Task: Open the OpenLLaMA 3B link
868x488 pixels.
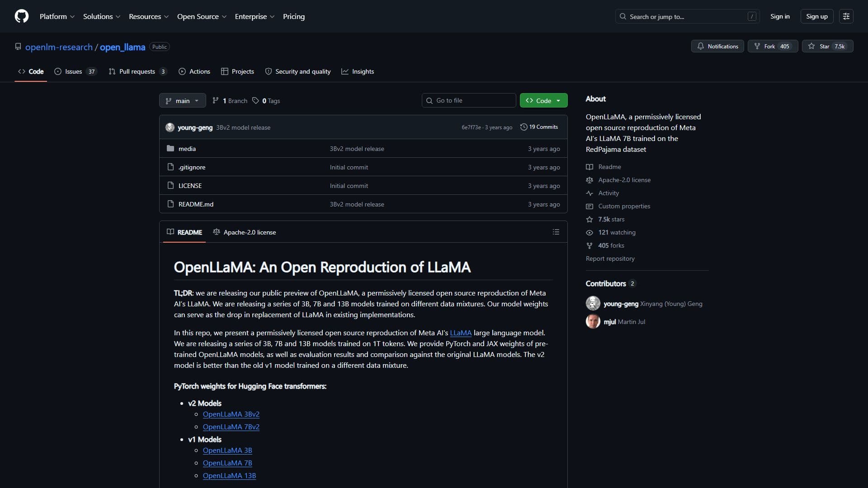Action: point(227,450)
